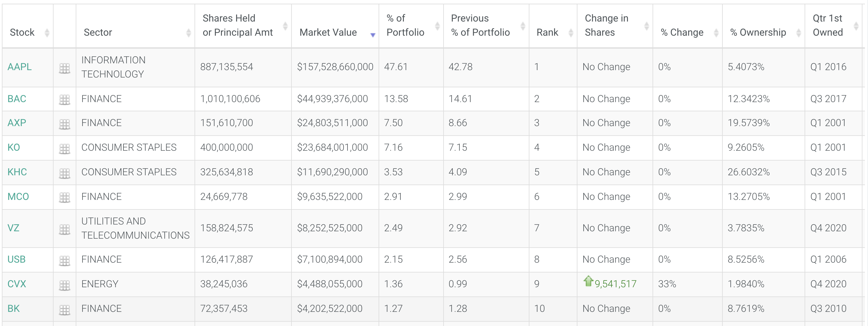The width and height of the screenshot is (868, 326).
Task: Select AXP ownership value 19.5739%
Action: (x=749, y=123)
